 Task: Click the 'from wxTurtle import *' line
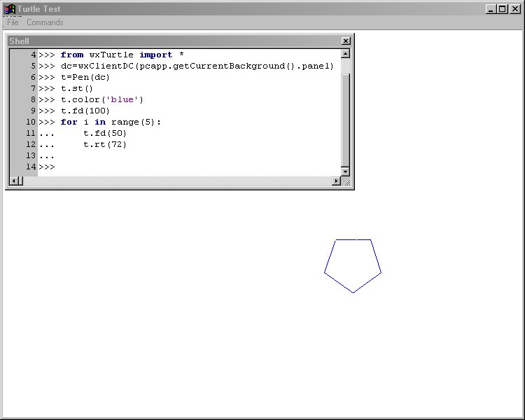tap(122, 55)
